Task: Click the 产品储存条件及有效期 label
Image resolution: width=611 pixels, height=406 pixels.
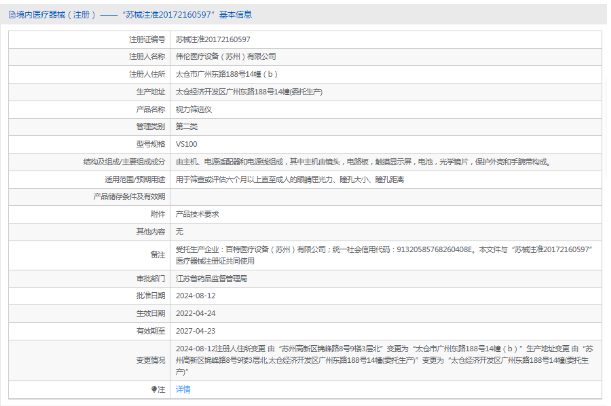Action: 129,197
